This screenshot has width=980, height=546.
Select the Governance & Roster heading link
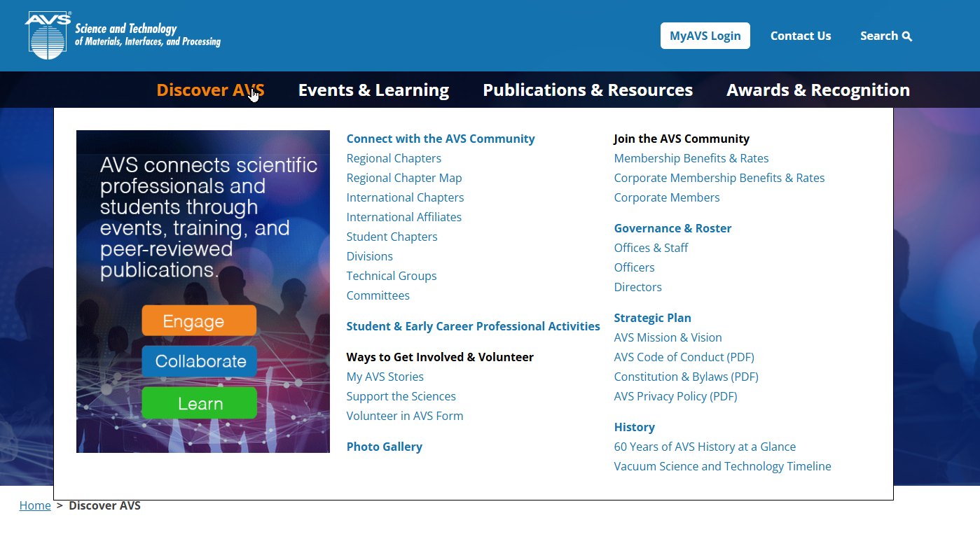672,228
